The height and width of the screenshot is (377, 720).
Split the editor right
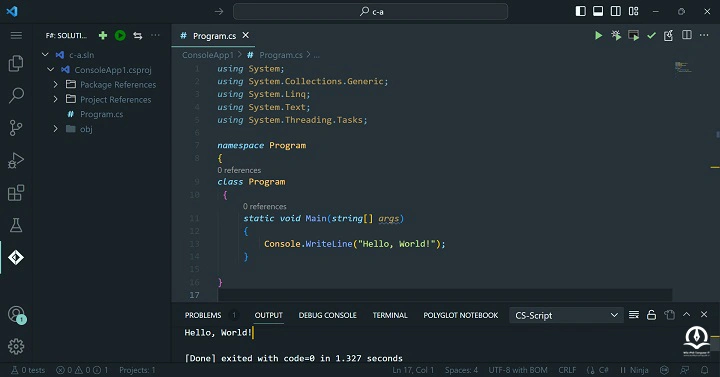[687, 35]
